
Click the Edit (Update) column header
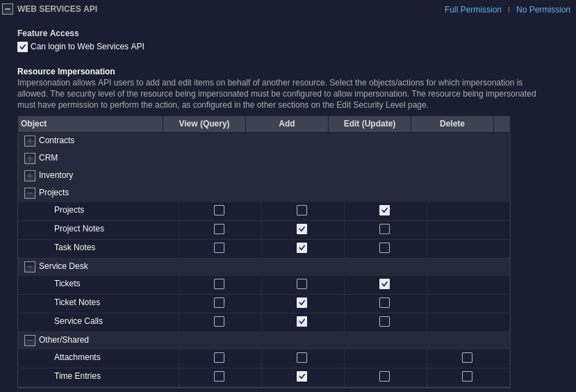pos(370,124)
